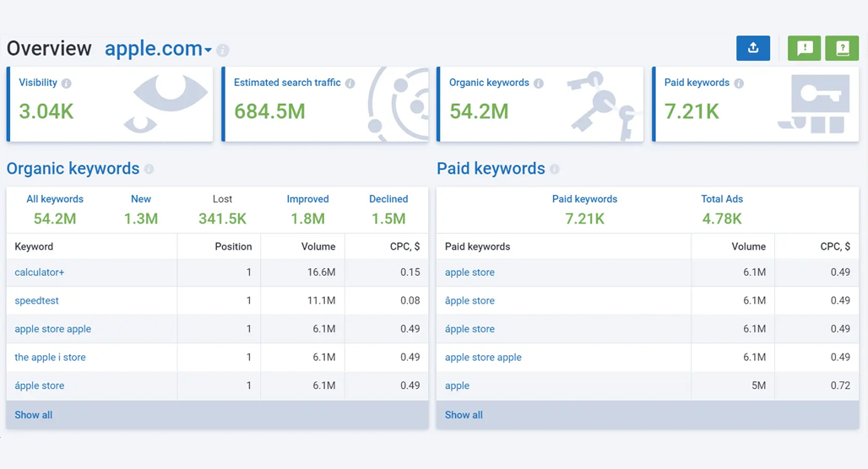The height and width of the screenshot is (469, 868).
Task: Click the Estimated search traffic 684.5M card
Action: pos(325,104)
